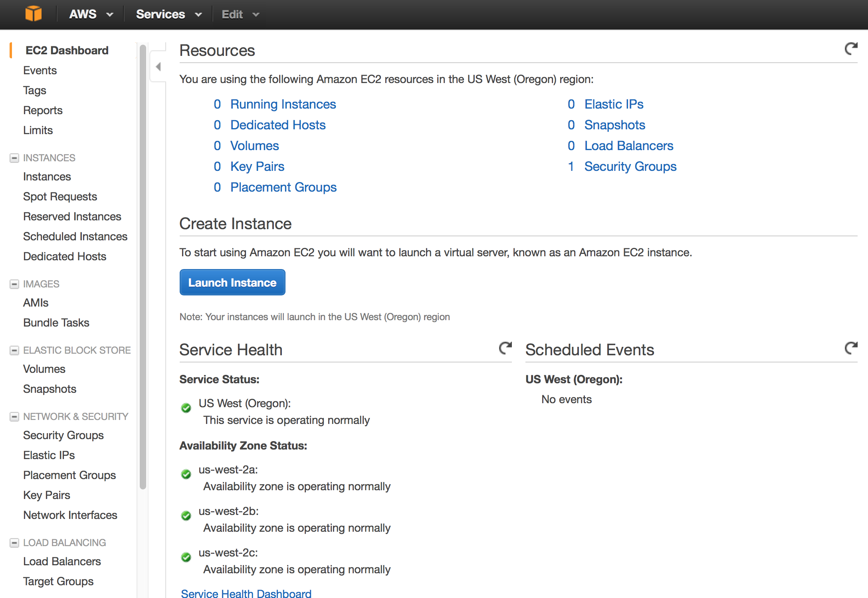Image resolution: width=868 pixels, height=598 pixels.
Task: Open the Edit dropdown menu
Action: [x=241, y=14]
